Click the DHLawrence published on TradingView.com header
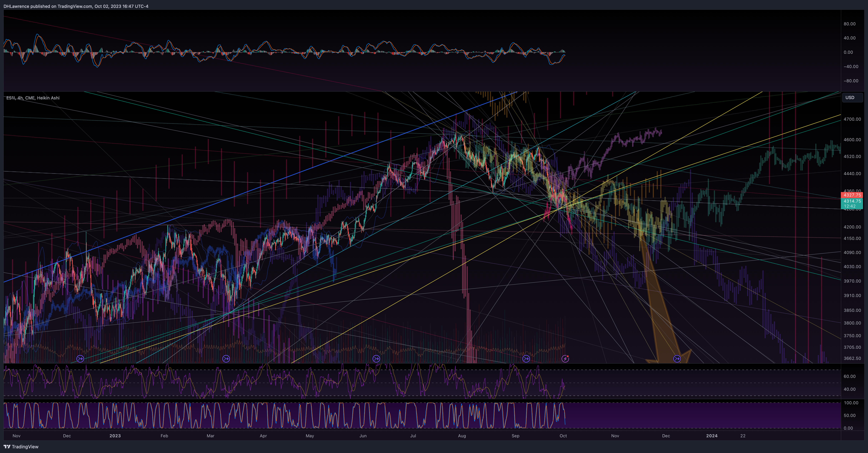The image size is (868, 453). click(x=76, y=6)
